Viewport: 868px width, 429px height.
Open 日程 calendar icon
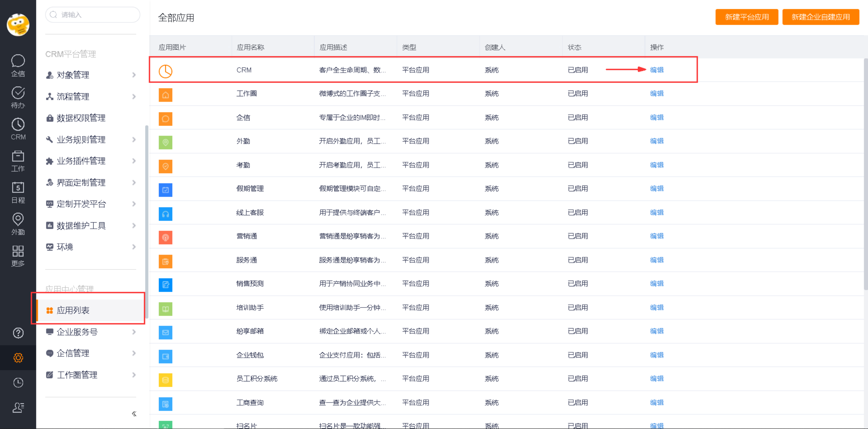pyautogui.click(x=18, y=192)
